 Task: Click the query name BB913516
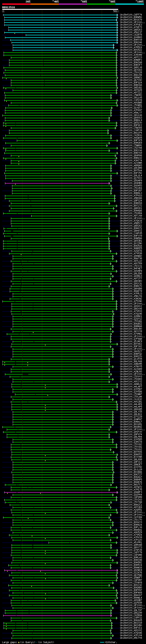(8, 8)
